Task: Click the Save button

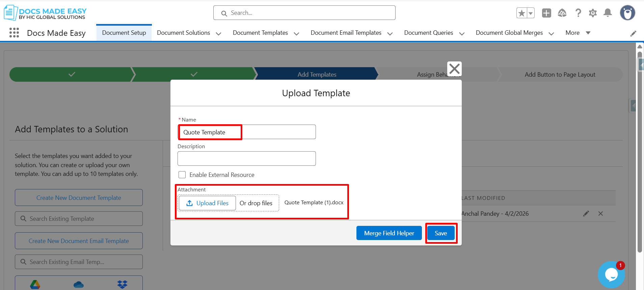Action: [x=440, y=233]
